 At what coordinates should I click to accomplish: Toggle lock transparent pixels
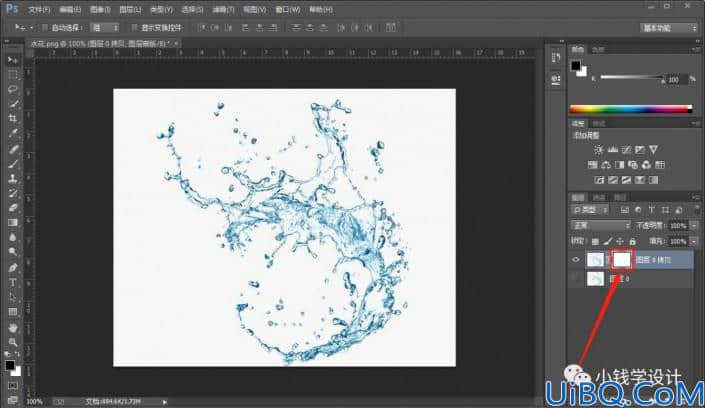click(x=595, y=242)
